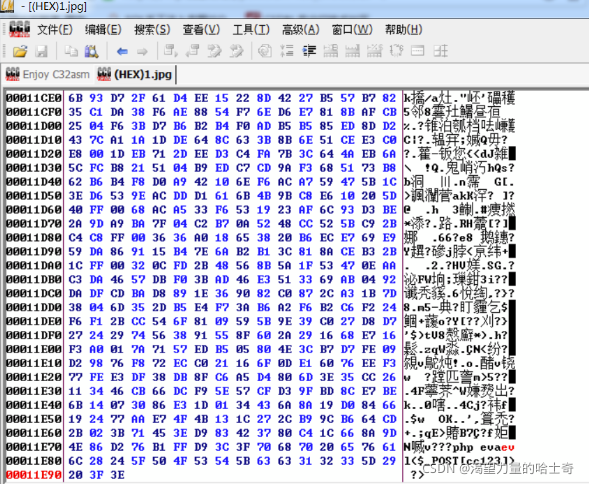The height and width of the screenshot is (484, 589).
Task: Open the 编辑(E) menu
Action: (103, 30)
